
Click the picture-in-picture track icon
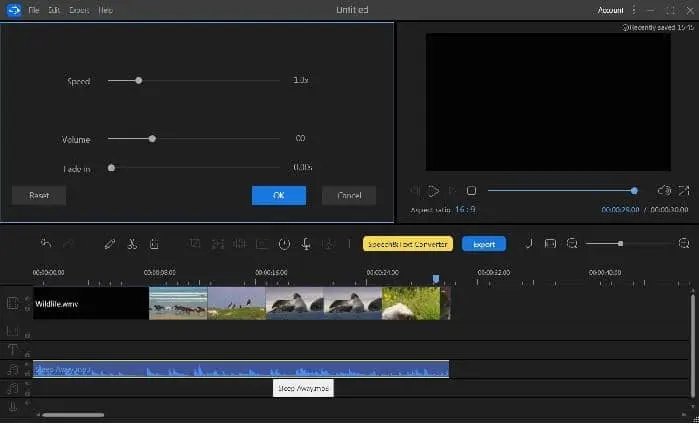coord(12,331)
